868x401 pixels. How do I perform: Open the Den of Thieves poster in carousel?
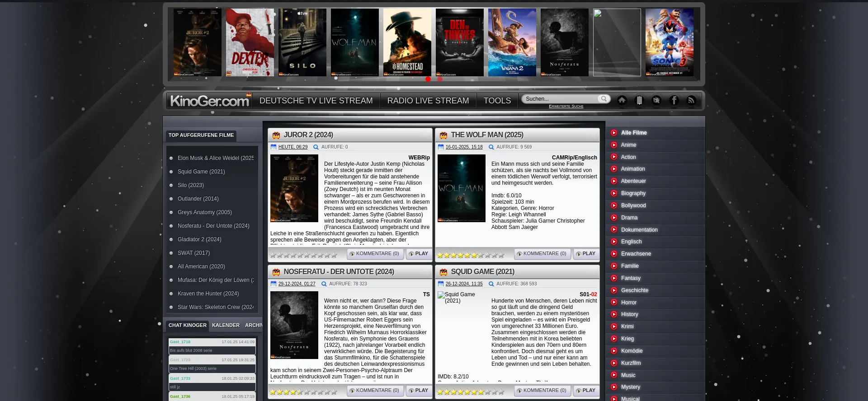(460, 42)
